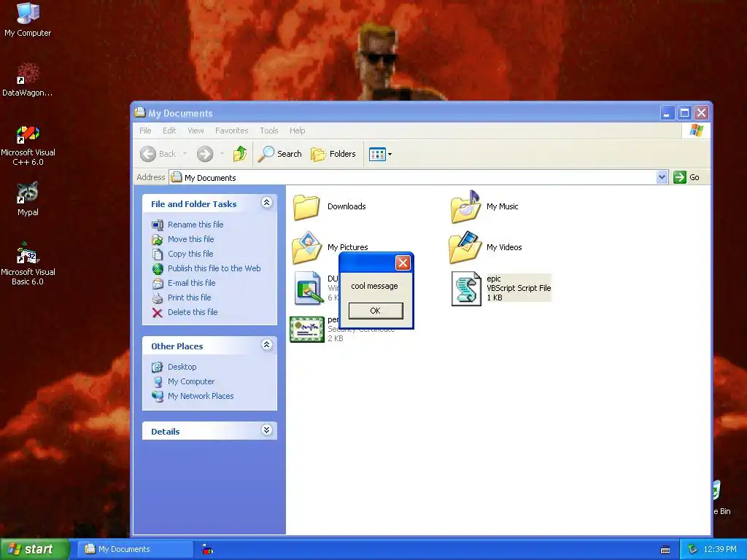The image size is (747, 560).
Task: Select the security certificate file icon
Action: 307,329
